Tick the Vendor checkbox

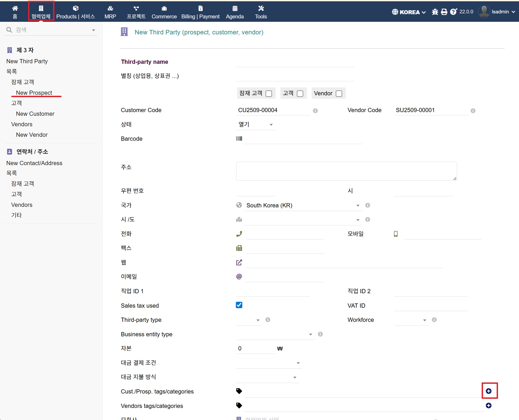pos(339,94)
